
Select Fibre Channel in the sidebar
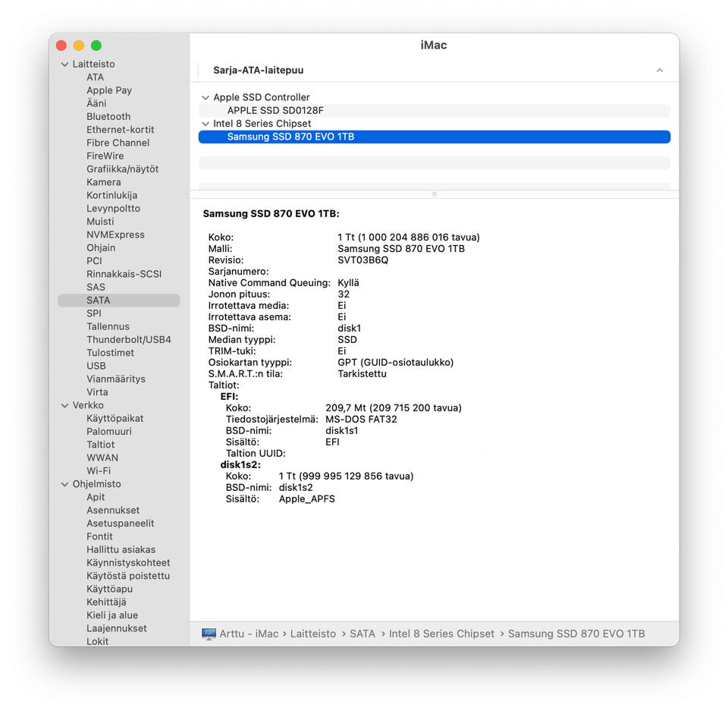click(x=118, y=143)
